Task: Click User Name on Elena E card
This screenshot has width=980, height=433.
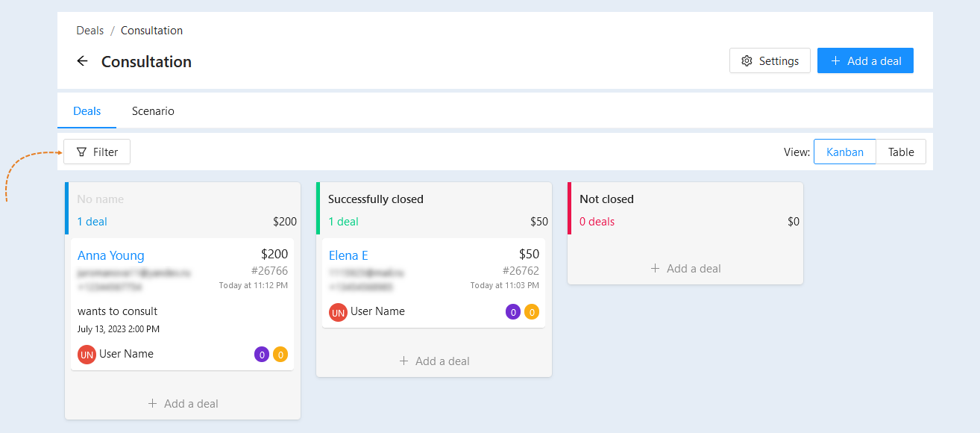Action: point(377,311)
